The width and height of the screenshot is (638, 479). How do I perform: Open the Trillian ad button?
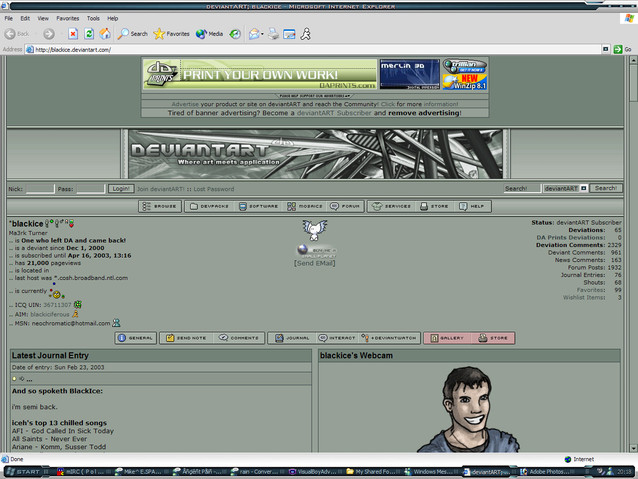(465, 66)
